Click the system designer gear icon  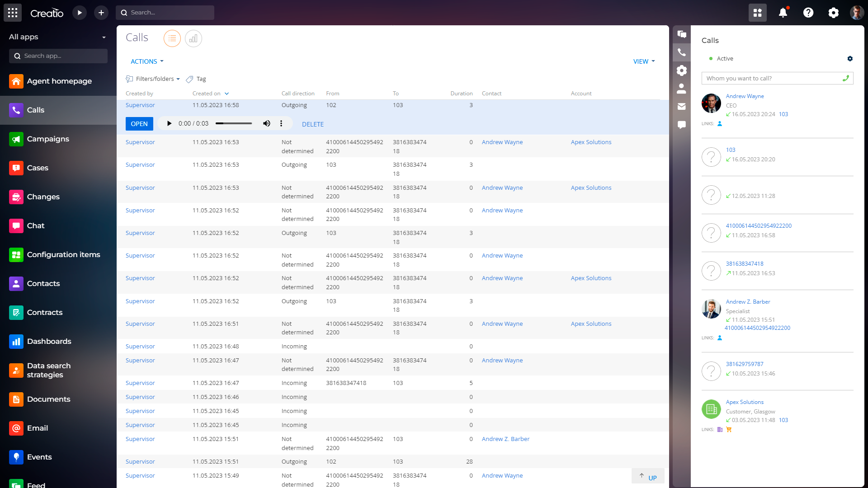click(x=833, y=13)
